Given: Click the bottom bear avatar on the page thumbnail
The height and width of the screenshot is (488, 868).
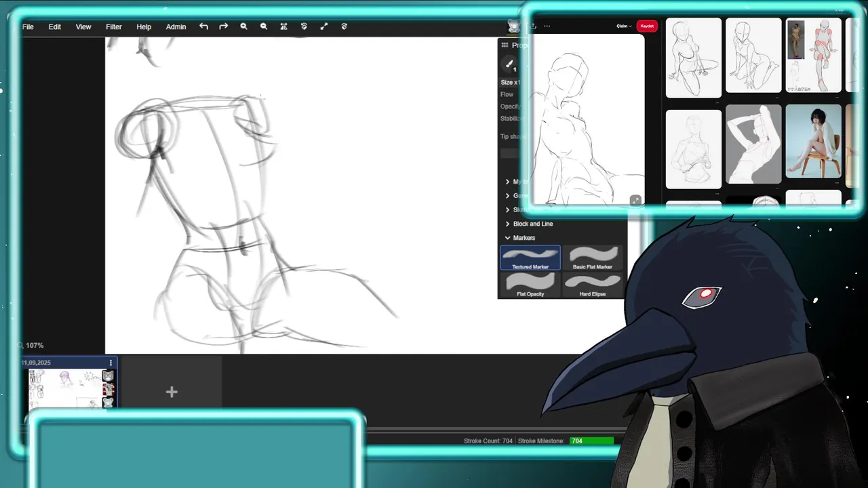Looking at the screenshot, I should click(x=108, y=403).
